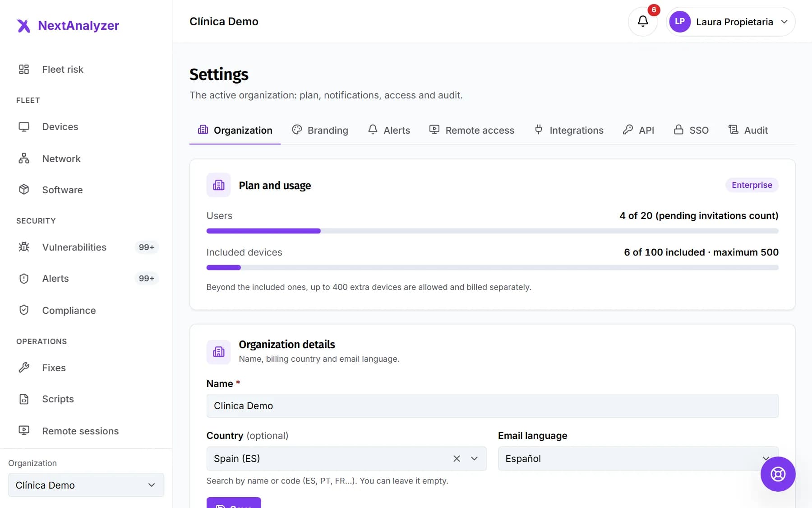Click the Software package icon

pos(24,190)
